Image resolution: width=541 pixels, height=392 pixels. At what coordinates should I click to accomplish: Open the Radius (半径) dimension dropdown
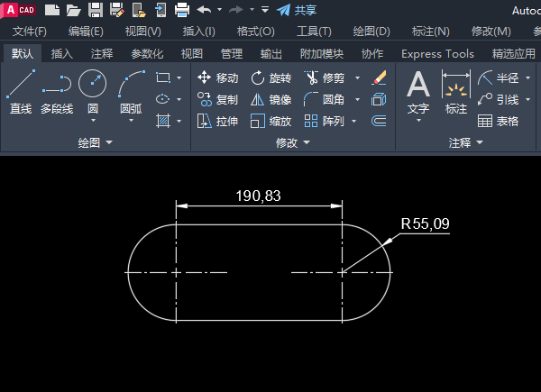point(527,77)
